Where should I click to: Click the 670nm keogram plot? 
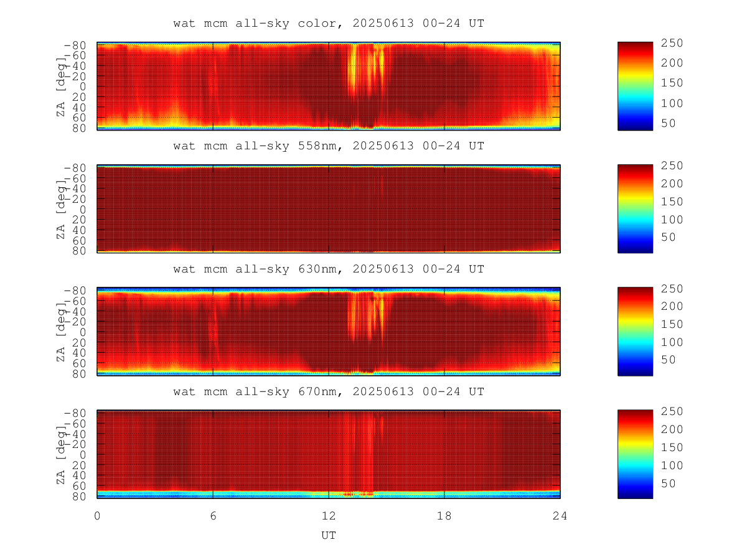(329, 454)
